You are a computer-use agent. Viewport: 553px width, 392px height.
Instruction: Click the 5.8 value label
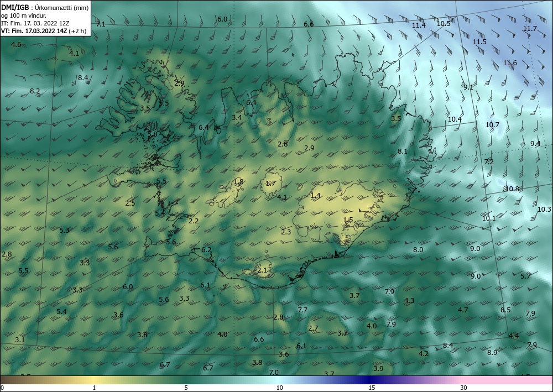[x=152, y=134]
